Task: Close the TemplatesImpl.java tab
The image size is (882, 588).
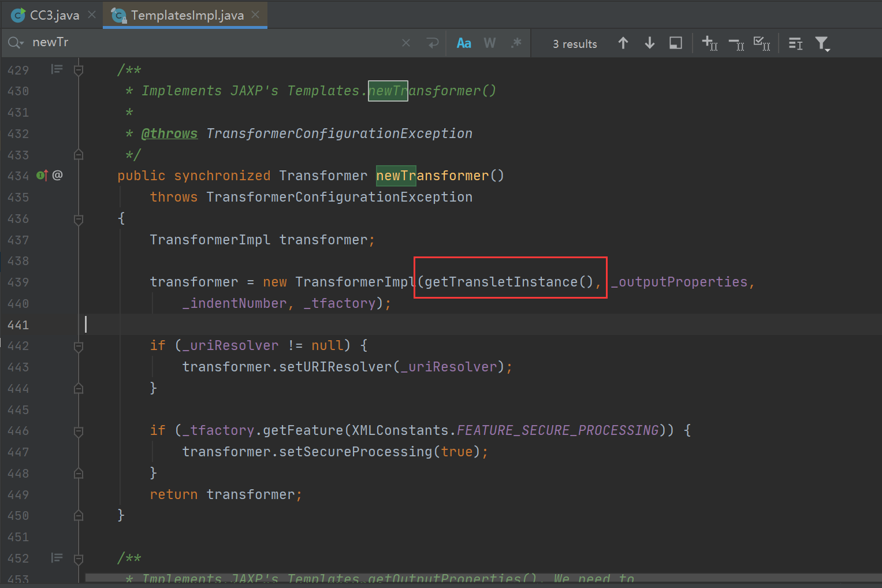Action: 255,15
